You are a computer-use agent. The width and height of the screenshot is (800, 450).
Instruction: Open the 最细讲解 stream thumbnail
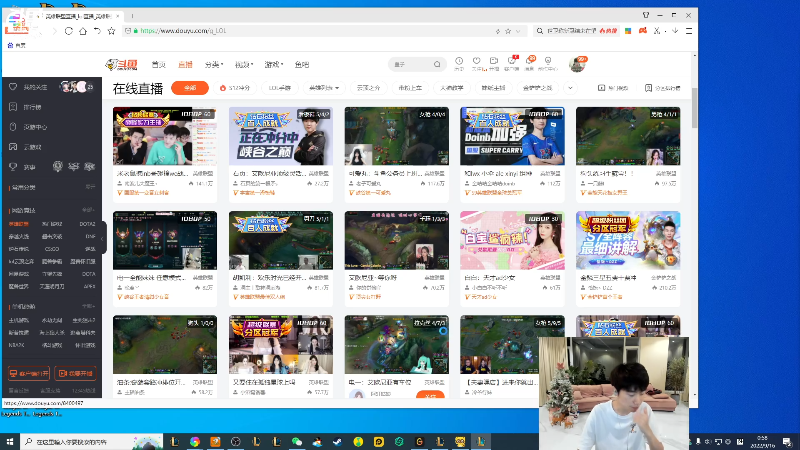(628, 240)
